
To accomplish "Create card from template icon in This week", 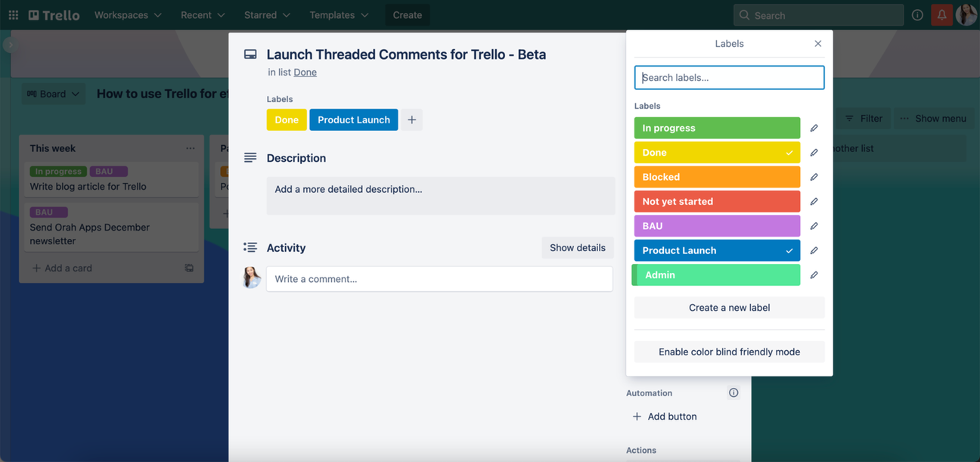I will click(189, 268).
